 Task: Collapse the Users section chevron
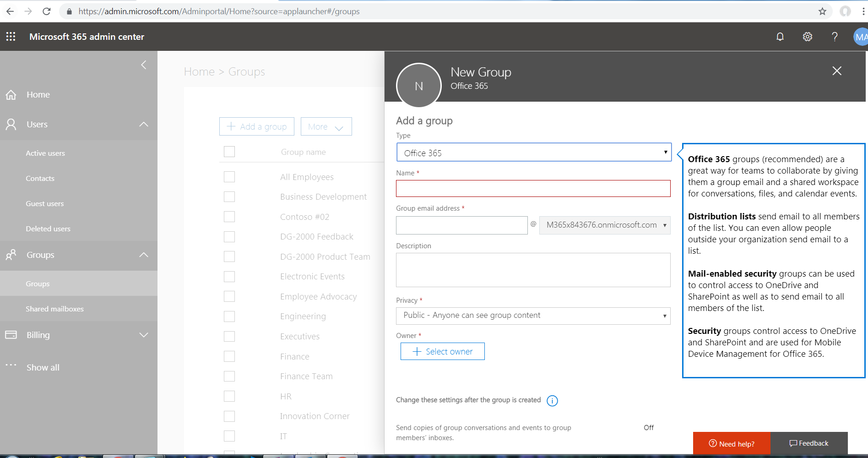(x=144, y=124)
